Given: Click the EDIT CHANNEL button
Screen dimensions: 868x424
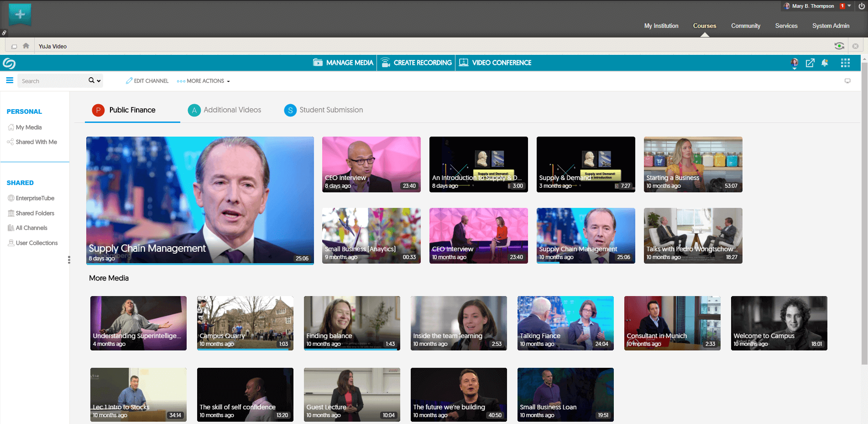Looking at the screenshot, I should tap(147, 80).
